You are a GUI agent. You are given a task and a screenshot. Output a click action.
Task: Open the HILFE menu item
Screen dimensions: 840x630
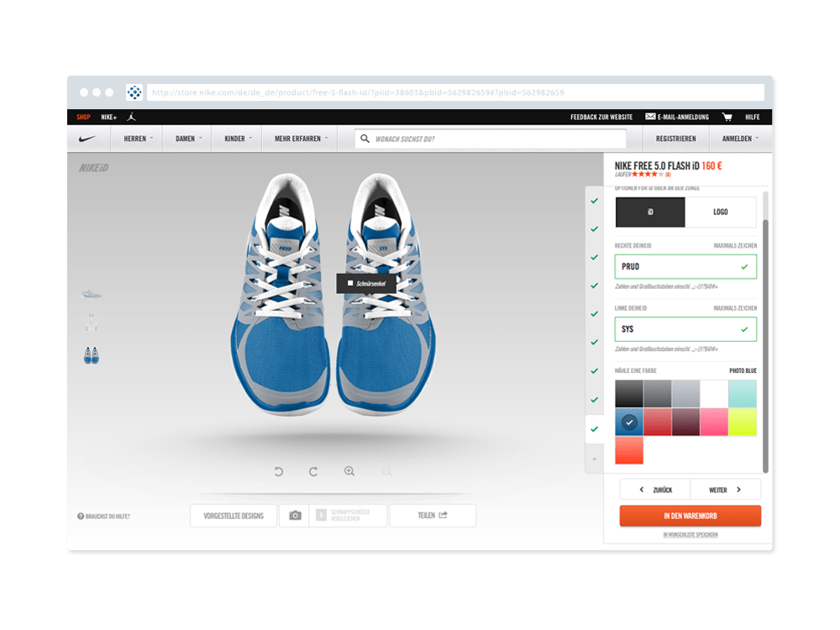752,117
